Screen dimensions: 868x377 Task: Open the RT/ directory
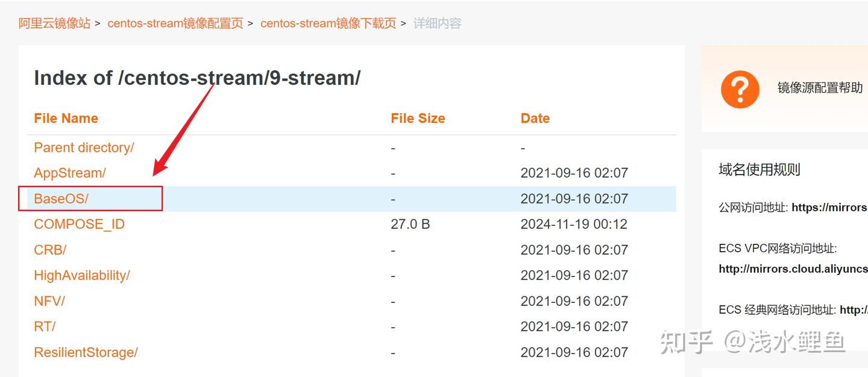pyautogui.click(x=44, y=326)
